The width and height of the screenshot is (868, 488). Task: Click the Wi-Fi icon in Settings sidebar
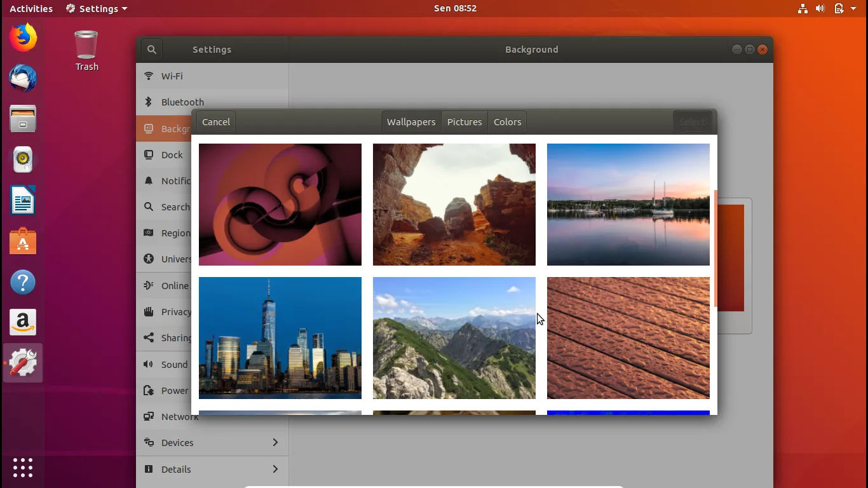click(149, 76)
